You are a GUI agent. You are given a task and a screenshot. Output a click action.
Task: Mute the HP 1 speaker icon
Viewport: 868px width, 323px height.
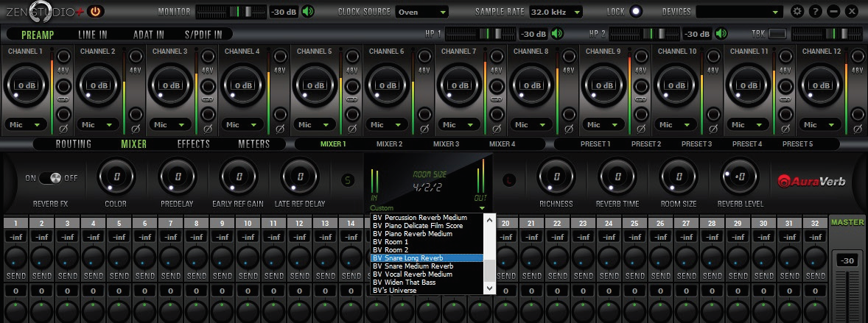click(x=557, y=34)
